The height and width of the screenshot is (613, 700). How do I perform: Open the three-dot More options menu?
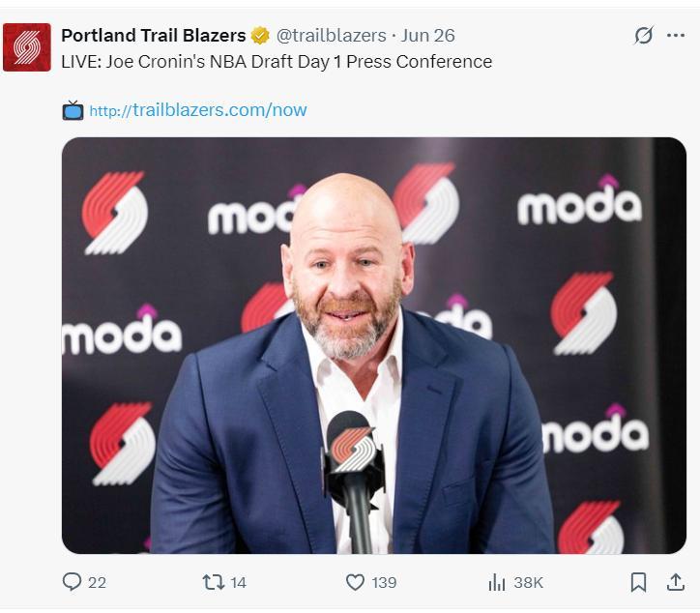tap(676, 36)
